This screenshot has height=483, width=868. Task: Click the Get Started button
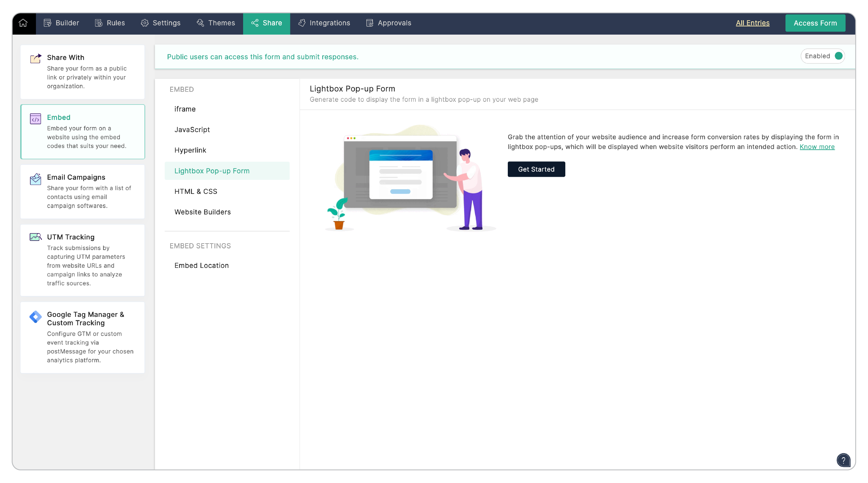[536, 169]
